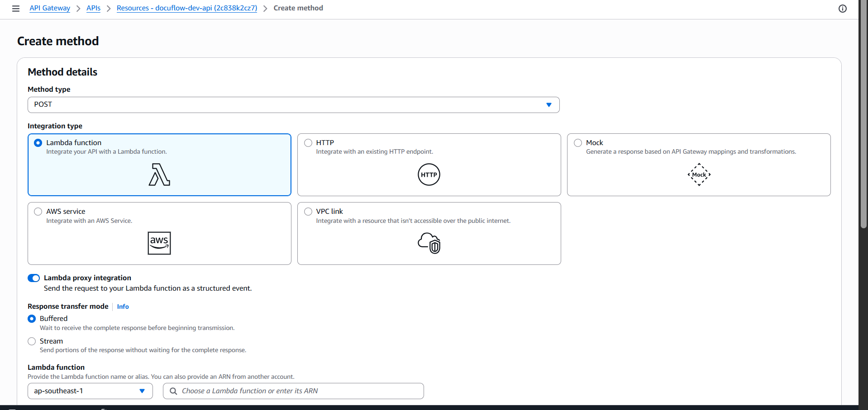Image resolution: width=868 pixels, height=410 pixels.
Task: Click the info circle icon at top right
Action: [843, 9]
